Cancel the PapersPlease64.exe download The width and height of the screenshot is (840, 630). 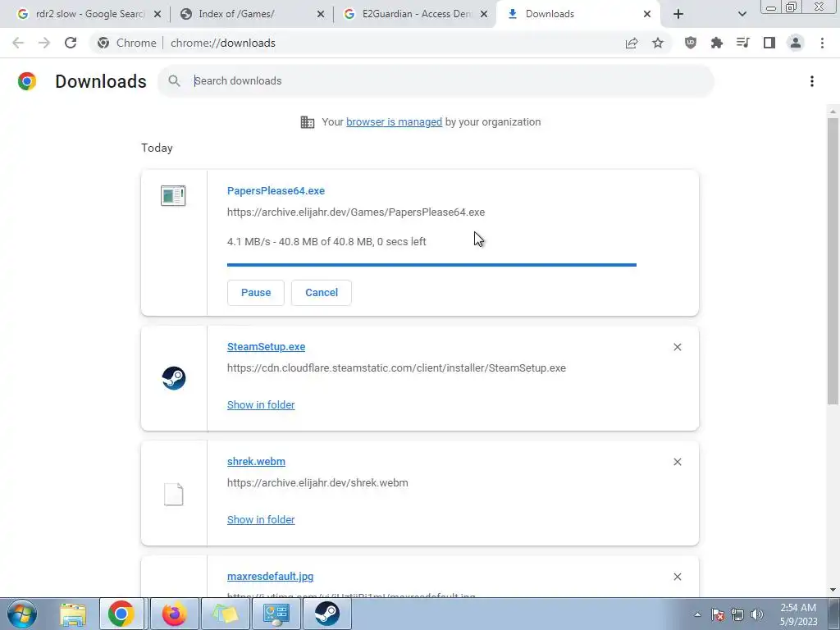point(322,293)
